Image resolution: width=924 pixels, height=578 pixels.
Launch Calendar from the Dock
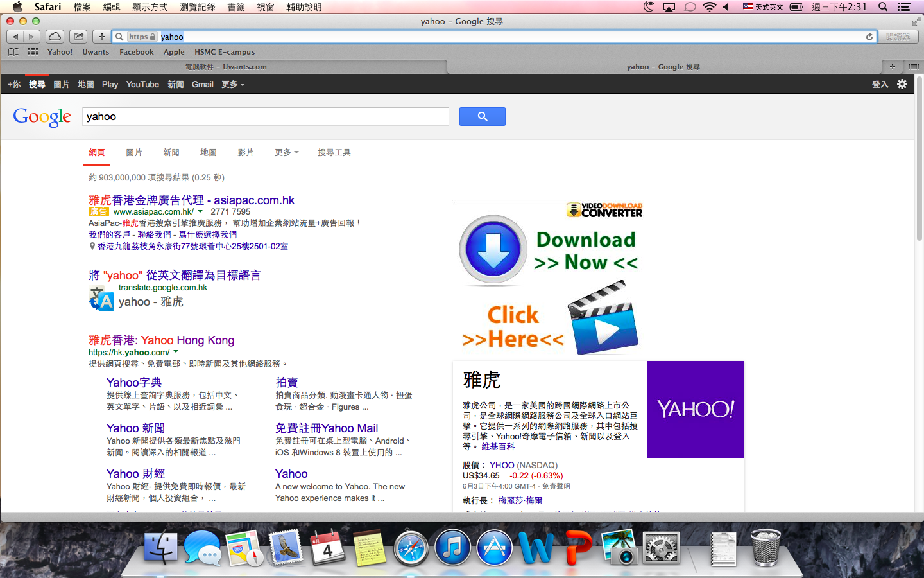[x=327, y=548]
